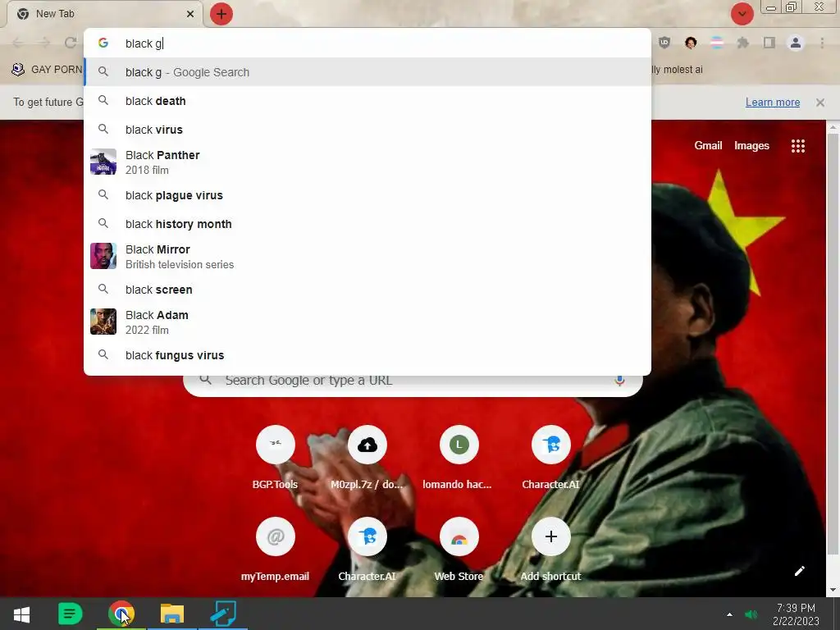
Task: Choose the 'black plague virus' suggestion
Action: 367,195
